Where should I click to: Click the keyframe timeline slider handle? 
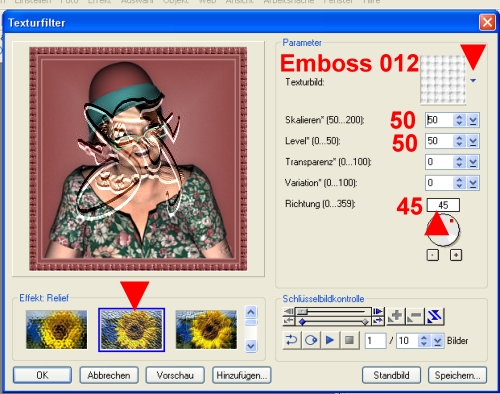pyautogui.click(x=302, y=311)
